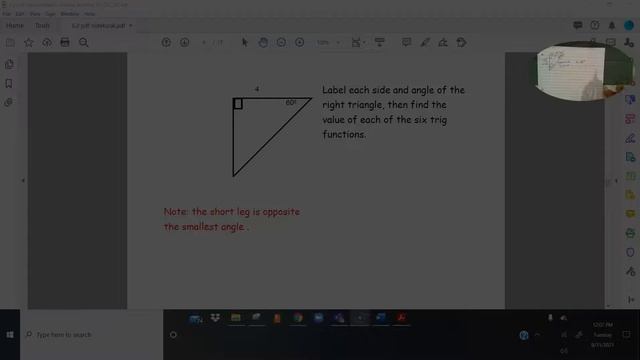This screenshot has height=360, width=640.
Task: Click the taskbar search box
Action: [x=91, y=335]
